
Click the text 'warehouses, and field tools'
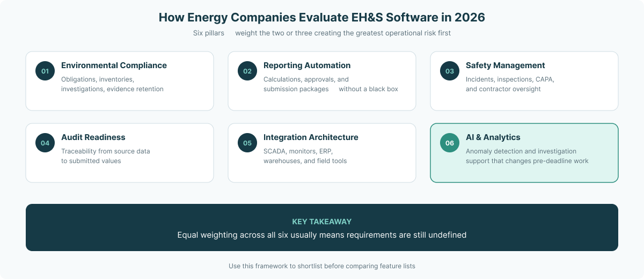coord(305,161)
